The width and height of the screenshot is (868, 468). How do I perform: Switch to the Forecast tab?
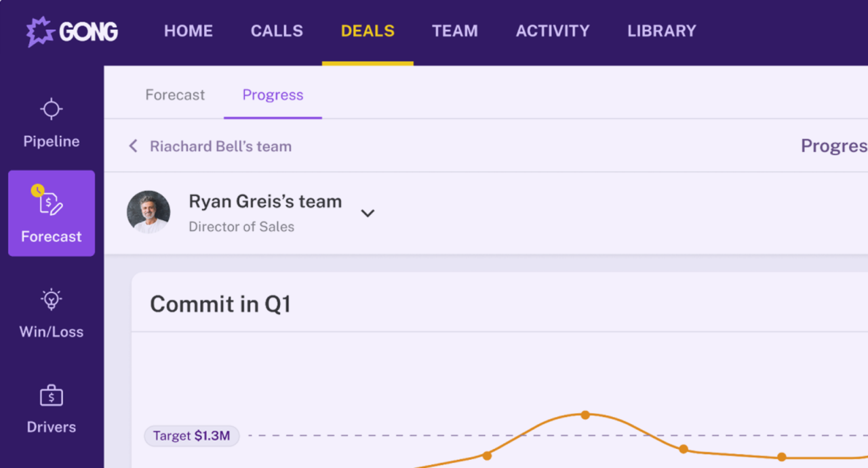coord(174,95)
